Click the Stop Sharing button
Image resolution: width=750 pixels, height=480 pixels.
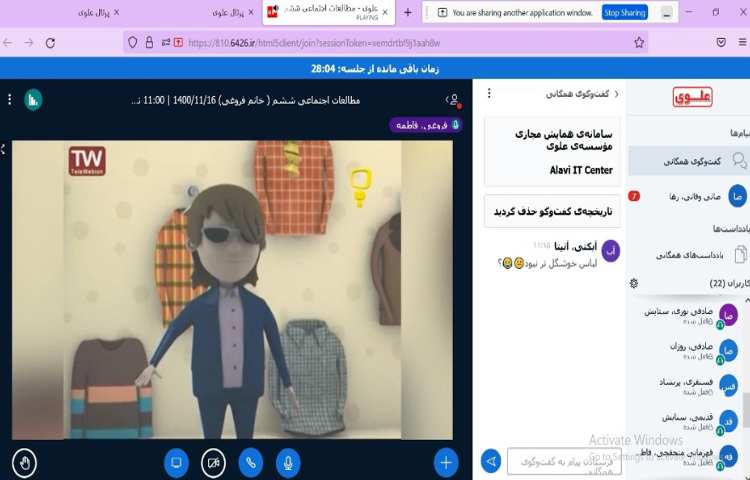point(625,12)
